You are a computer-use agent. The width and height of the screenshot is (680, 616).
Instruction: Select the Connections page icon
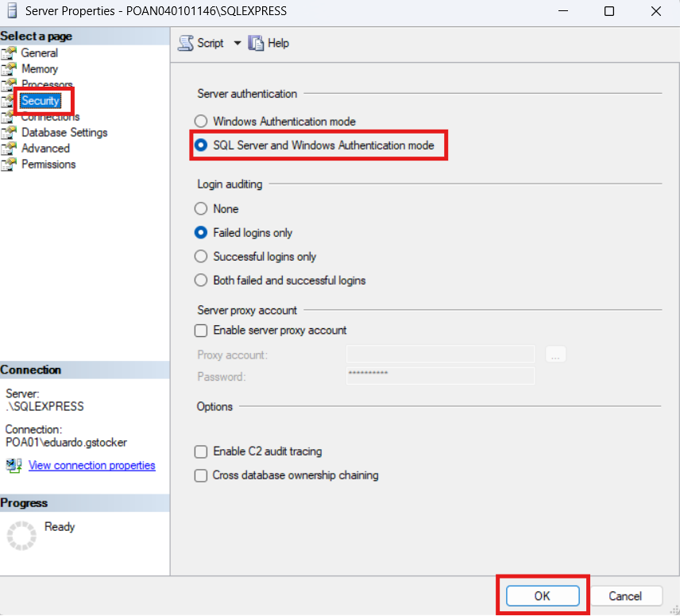10,116
